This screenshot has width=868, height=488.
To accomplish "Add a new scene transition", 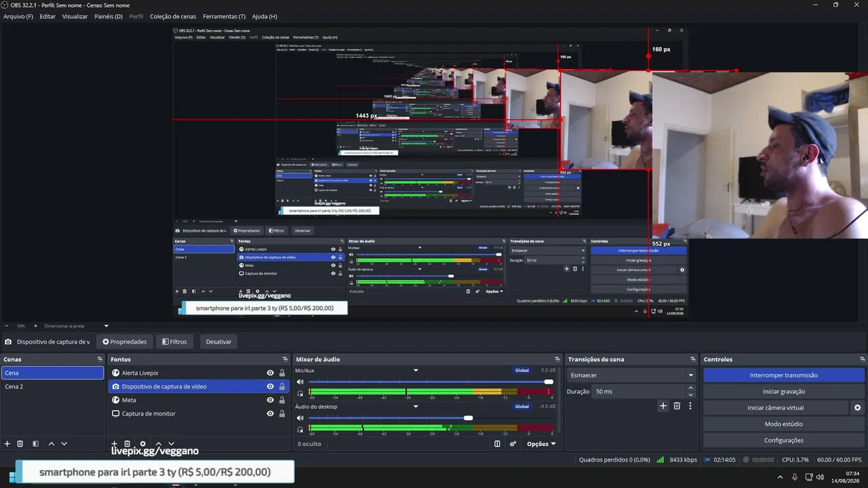I will [x=663, y=406].
